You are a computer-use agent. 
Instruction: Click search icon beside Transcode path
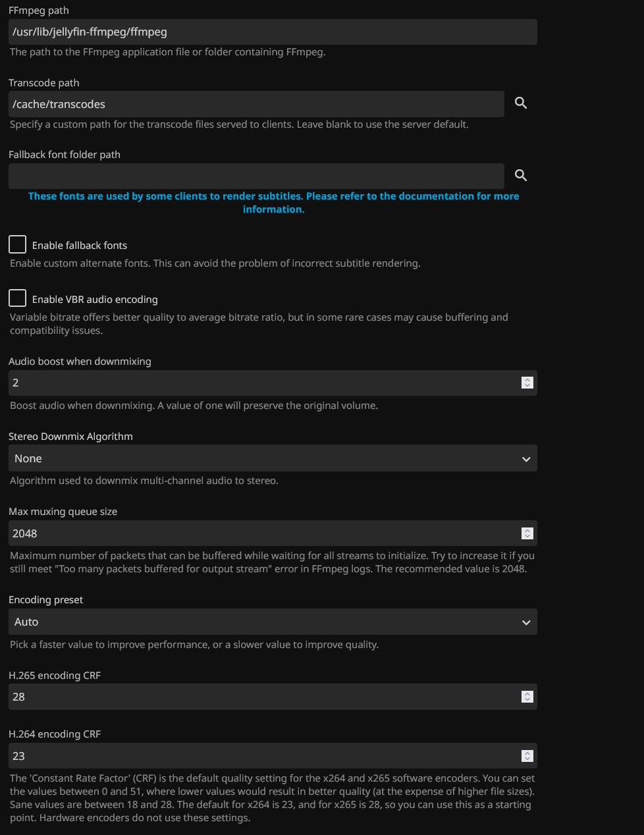tap(521, 103)
